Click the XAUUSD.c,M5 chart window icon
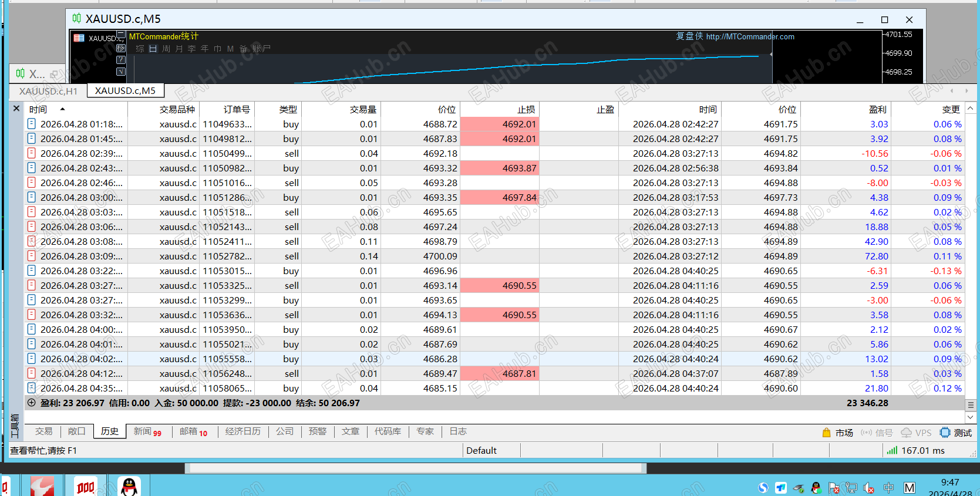980x496 pixels. click(77, 18)
